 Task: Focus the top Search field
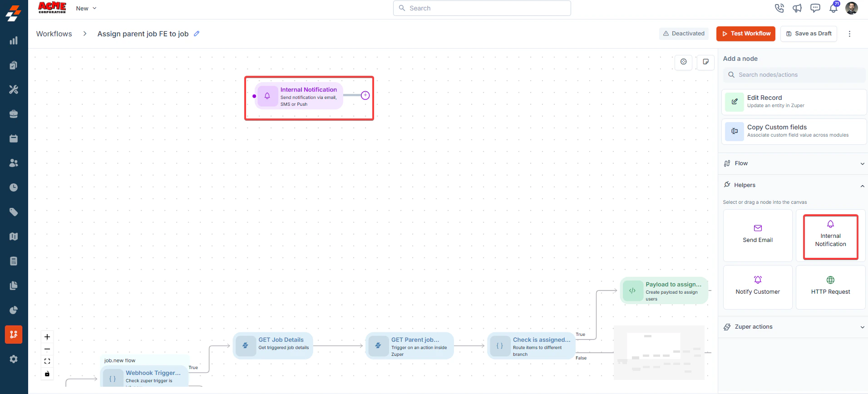click(482, 8)
